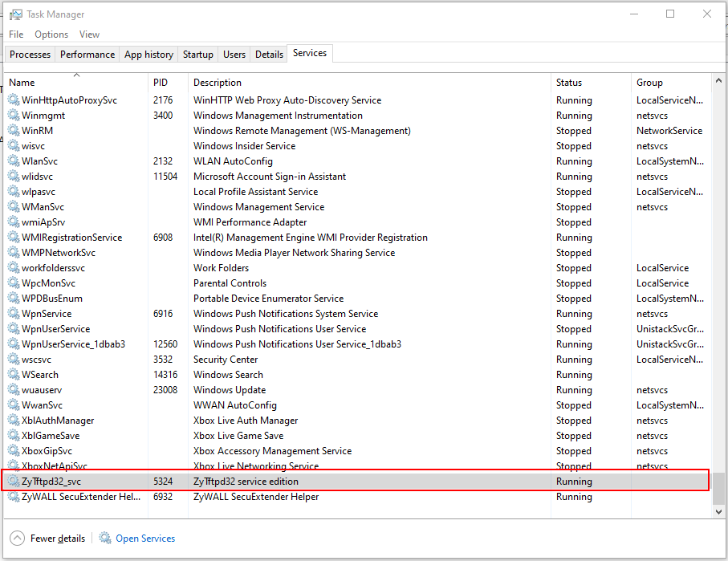Open the File menu

point(16,35)
